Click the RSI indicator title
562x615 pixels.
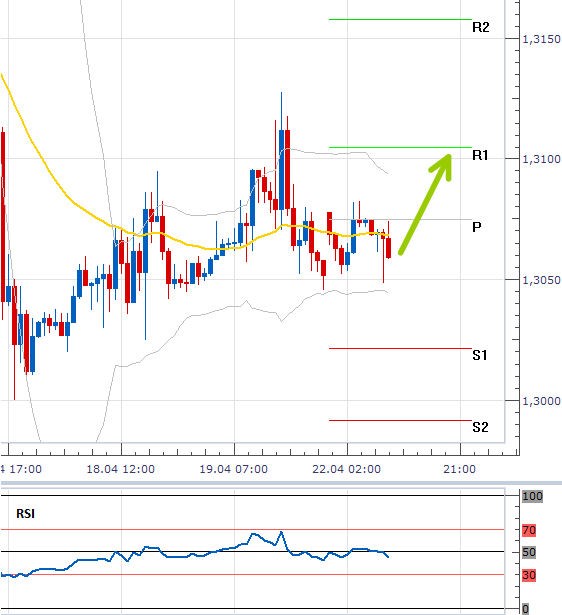pos(25,513)
